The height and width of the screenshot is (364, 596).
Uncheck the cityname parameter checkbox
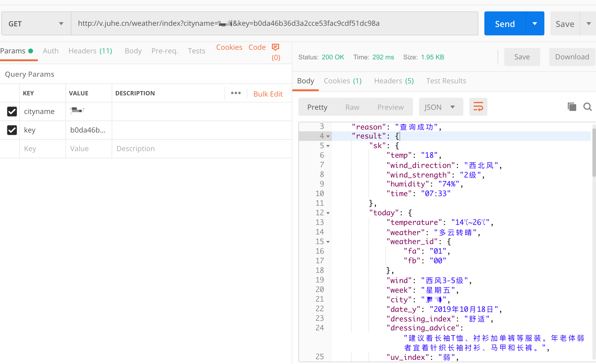12,112
